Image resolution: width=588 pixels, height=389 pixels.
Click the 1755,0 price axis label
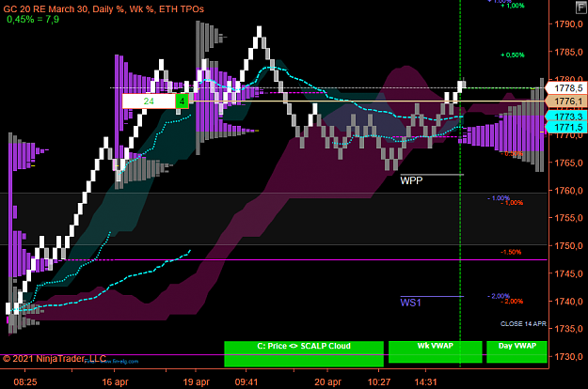click(568, 218)
